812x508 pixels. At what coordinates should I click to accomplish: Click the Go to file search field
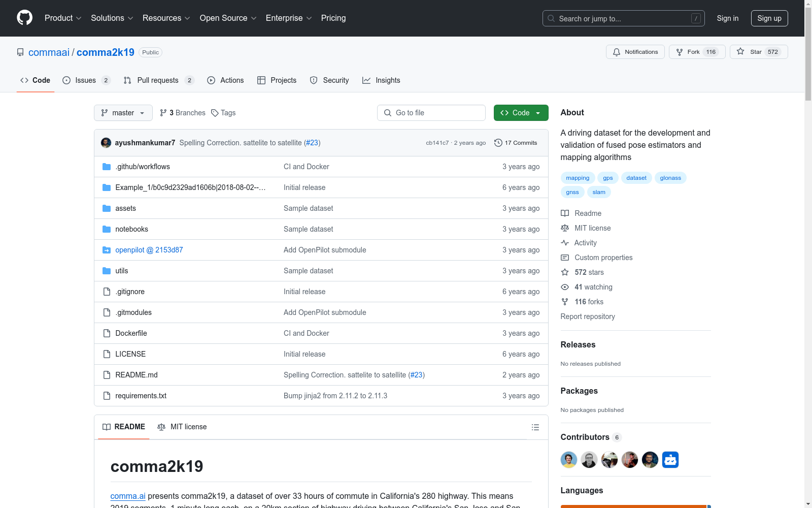[x=431, y=113]
